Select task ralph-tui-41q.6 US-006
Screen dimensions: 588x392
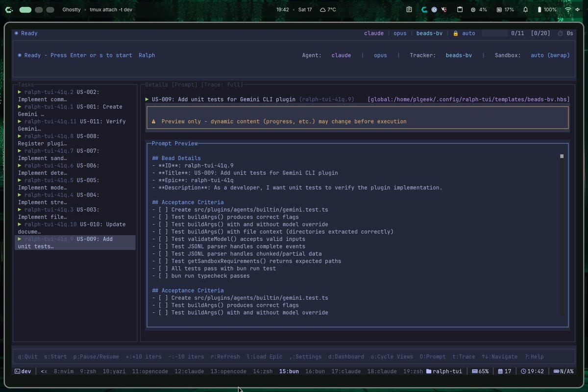click(75, 169)
